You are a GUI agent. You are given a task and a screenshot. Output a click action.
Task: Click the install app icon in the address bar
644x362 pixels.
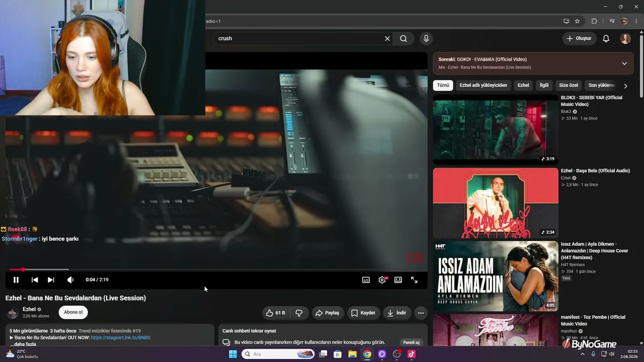567,21
